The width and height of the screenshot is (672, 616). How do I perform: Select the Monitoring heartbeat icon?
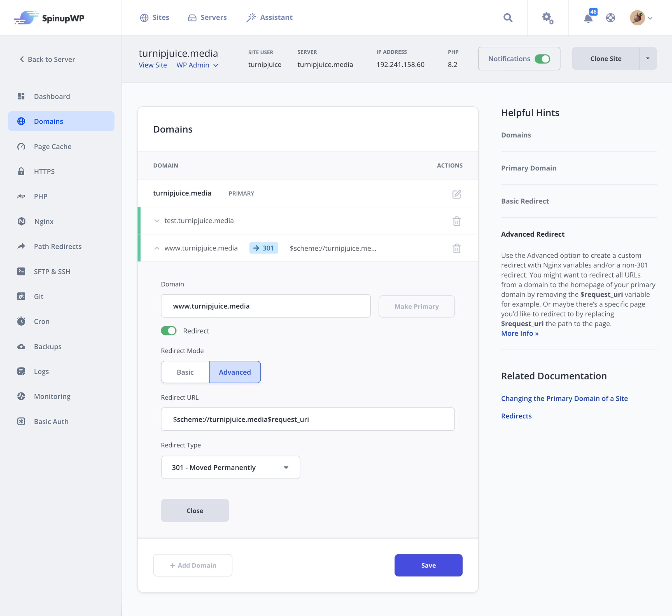21,396
